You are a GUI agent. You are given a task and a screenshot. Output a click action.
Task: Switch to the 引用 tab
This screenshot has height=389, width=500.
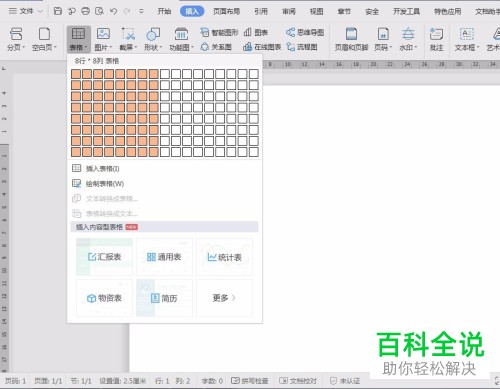261,11
